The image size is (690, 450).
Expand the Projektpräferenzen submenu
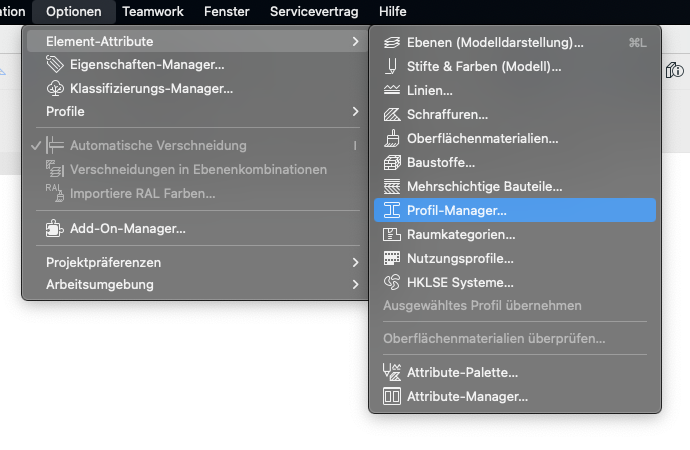[x=355, y=262]
